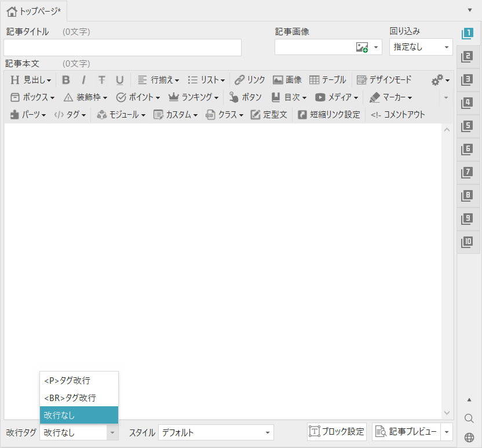Image resolution: width=482 pixels, height=448 pixels.
Task: Insert a button with the ボタン tool
Action: [245, 97]
